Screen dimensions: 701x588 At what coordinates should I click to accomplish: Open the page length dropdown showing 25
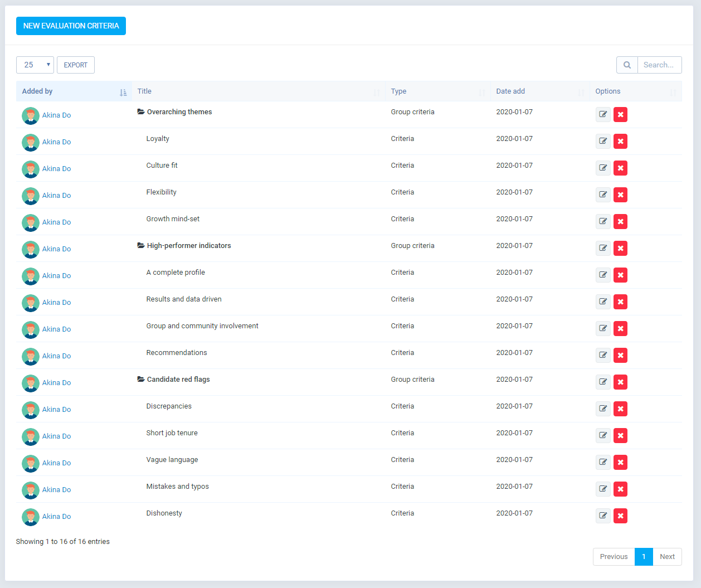35,65
